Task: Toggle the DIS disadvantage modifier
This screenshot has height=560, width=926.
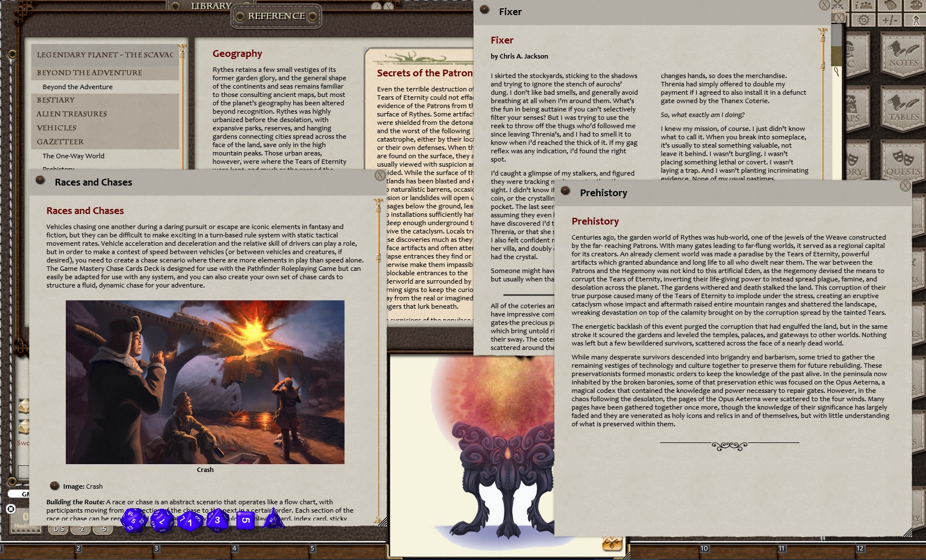Action: [59, 529]
